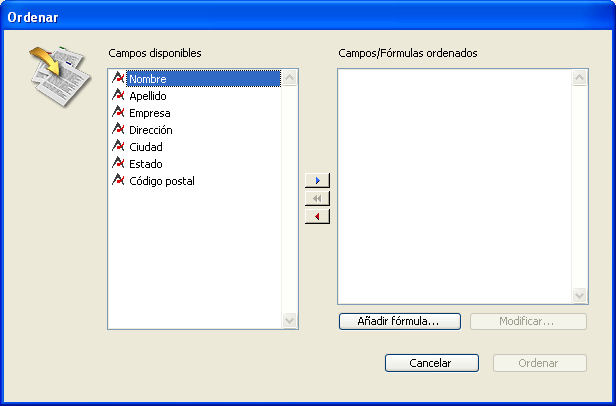Select the Nombre field in list
616x406 pixels.
point(147,79)
